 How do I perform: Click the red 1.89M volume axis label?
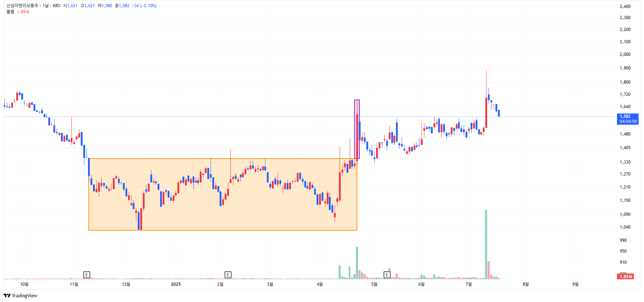pos(626,277)
